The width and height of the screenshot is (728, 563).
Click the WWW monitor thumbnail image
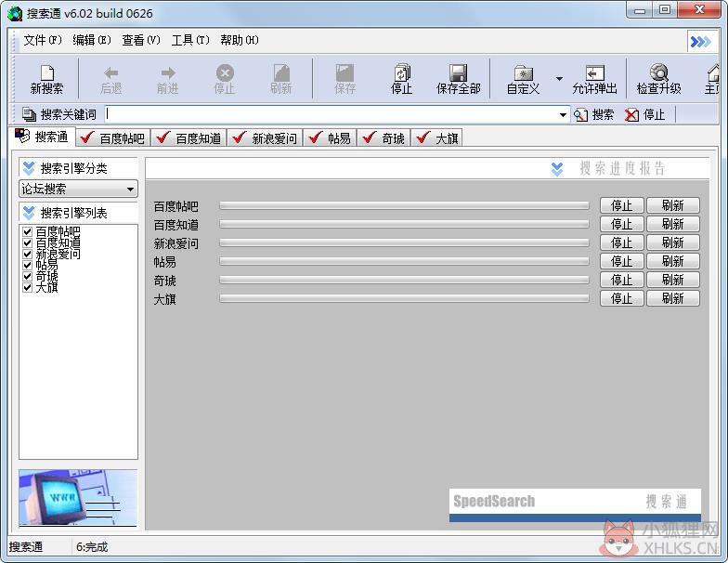click(x=78, y=498)
